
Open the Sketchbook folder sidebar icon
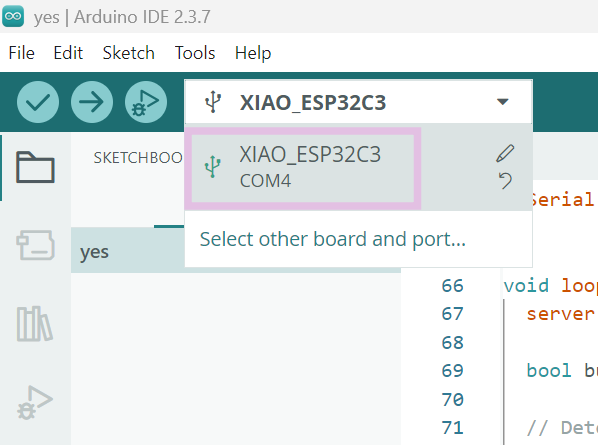tap(35, 167)
